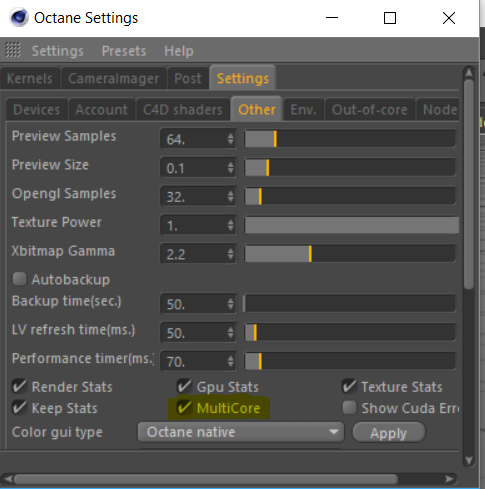485x489 pixels.
Task: Enable the Show Cuda Err checkbox
Action: [349, 408]
